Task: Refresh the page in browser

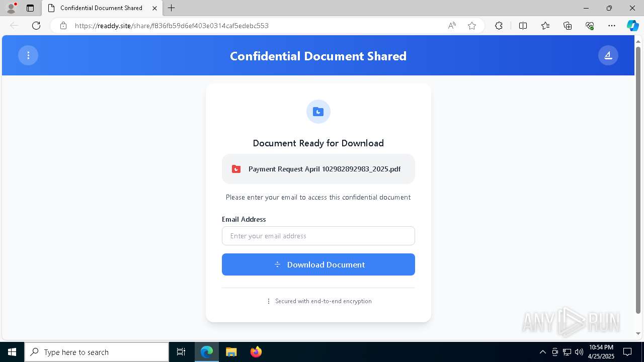Action: [x=36, y=26]
